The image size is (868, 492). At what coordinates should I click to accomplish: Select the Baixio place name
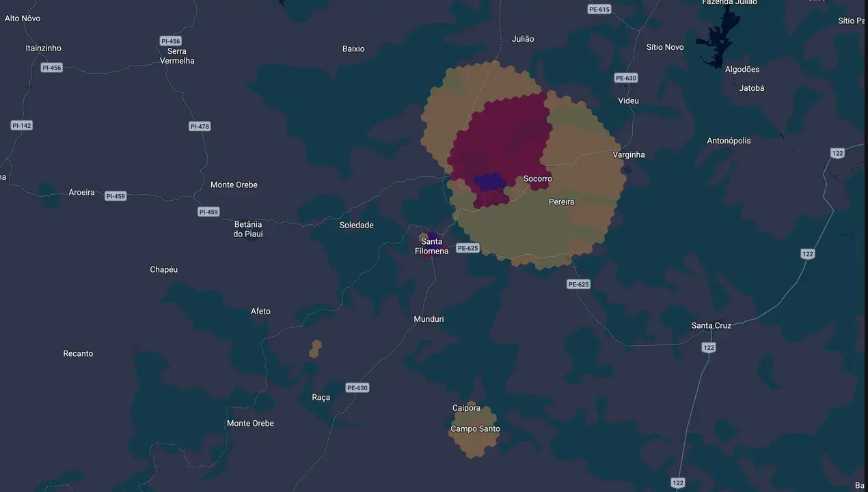(x=353, y=49)
